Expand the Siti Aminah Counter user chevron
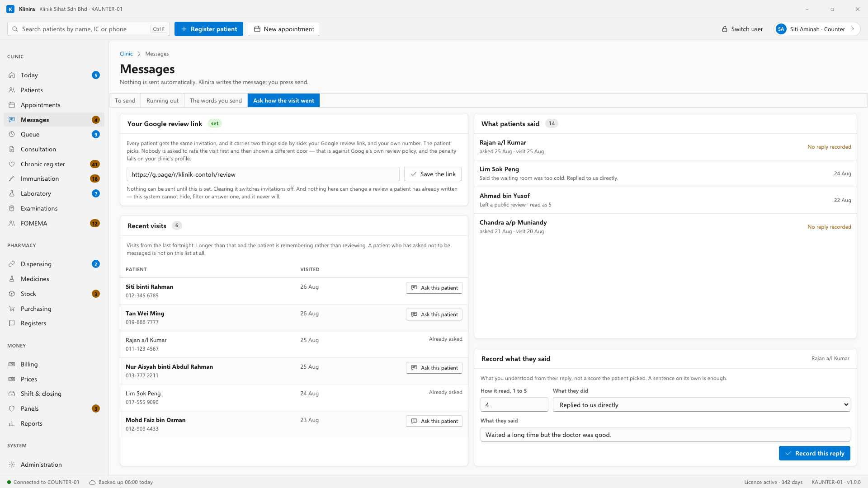Screen dimensions: 868x488 (x=853, y=29)
